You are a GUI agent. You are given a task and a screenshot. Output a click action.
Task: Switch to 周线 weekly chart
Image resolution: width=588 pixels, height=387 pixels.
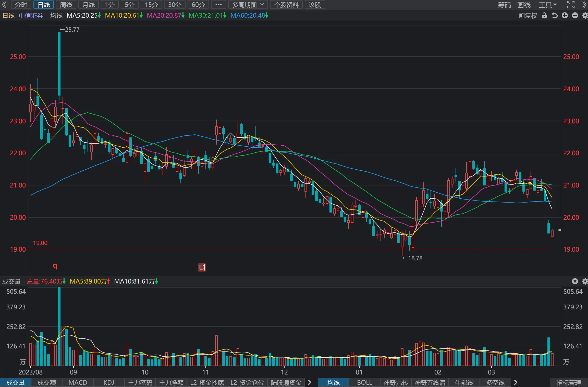(x=66, y=5)
